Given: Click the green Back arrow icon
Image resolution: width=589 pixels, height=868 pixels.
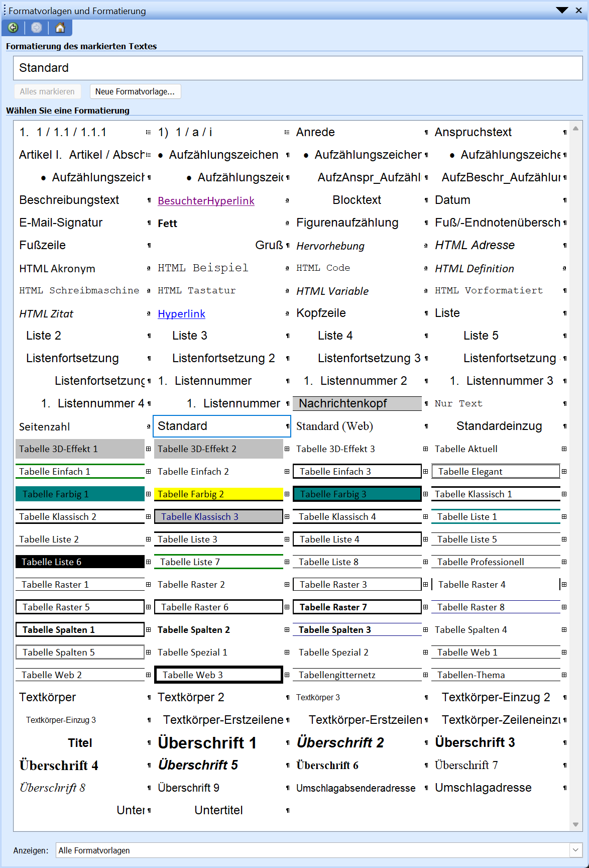Looking at the screenshot, I should (13, 28).
